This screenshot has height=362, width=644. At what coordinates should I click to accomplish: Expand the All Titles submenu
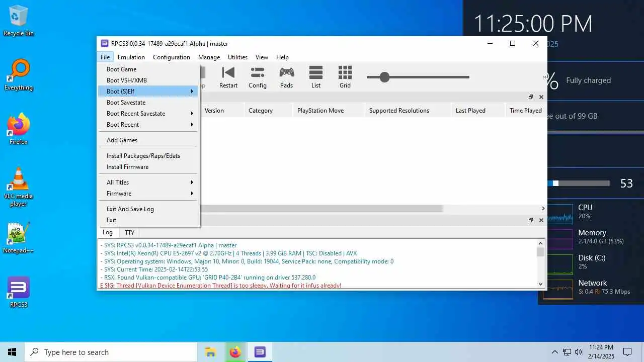tap(148, 183)
